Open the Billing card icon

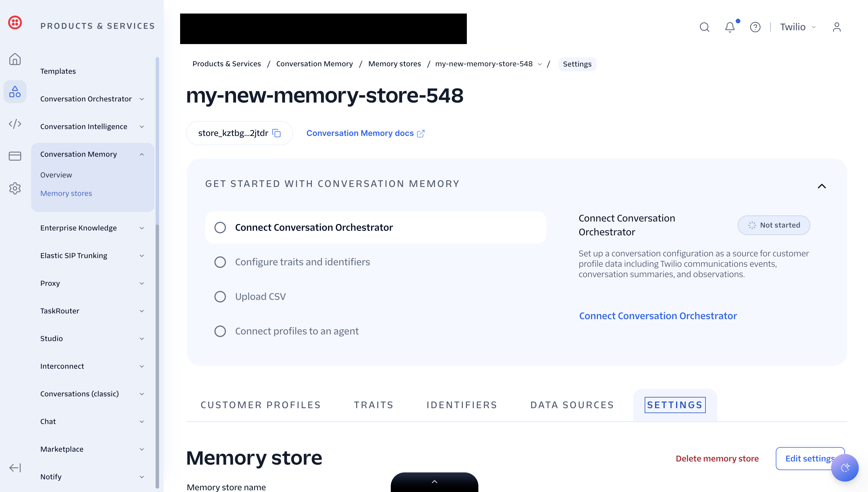[x=15, y=156]
